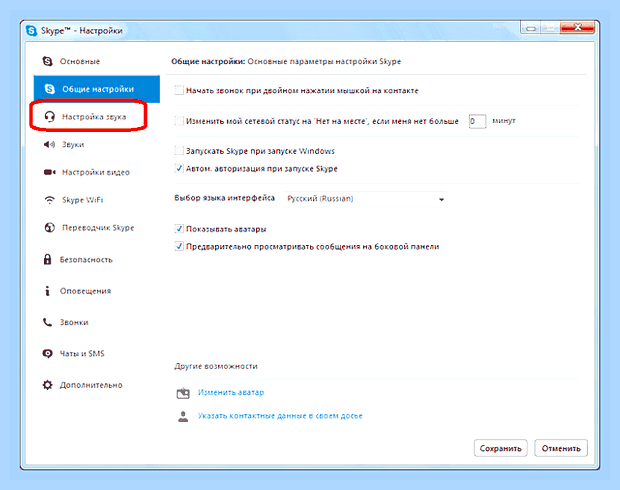Open Настройки видео in the sidebar
Image resolution: width=620 pixels, height=490 pixels.
96,172
